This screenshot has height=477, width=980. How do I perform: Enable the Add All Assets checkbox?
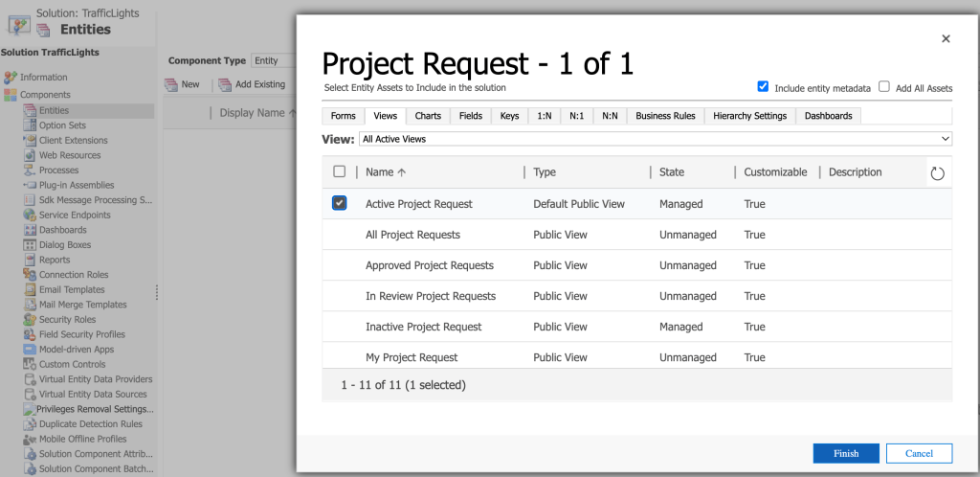point(884,86)
